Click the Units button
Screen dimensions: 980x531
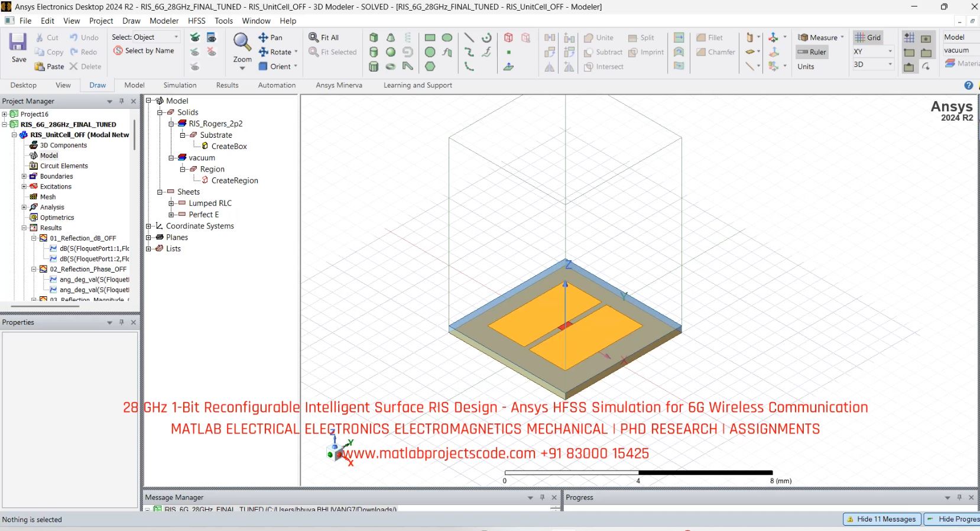(x=806, y=67)
